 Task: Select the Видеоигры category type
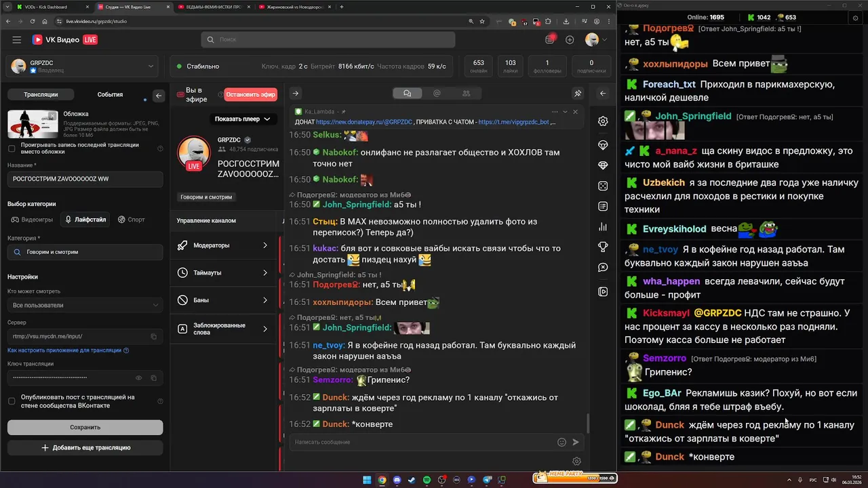coord(32,220)
